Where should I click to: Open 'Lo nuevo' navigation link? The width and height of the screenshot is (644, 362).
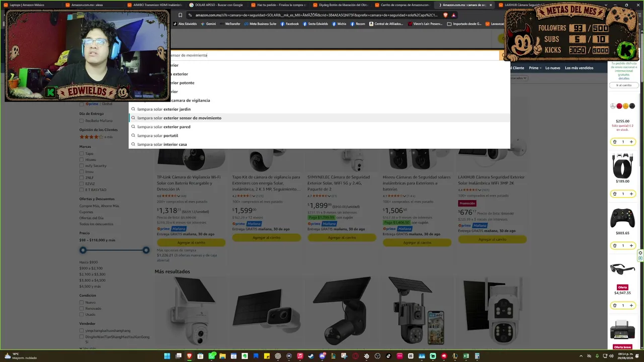552,68
